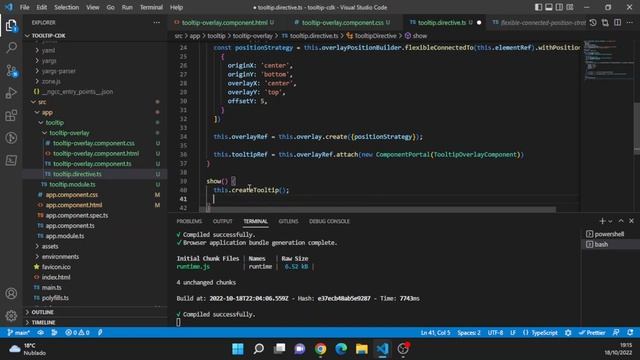Click UTF-8 encoding in status bar

[496, 333]
